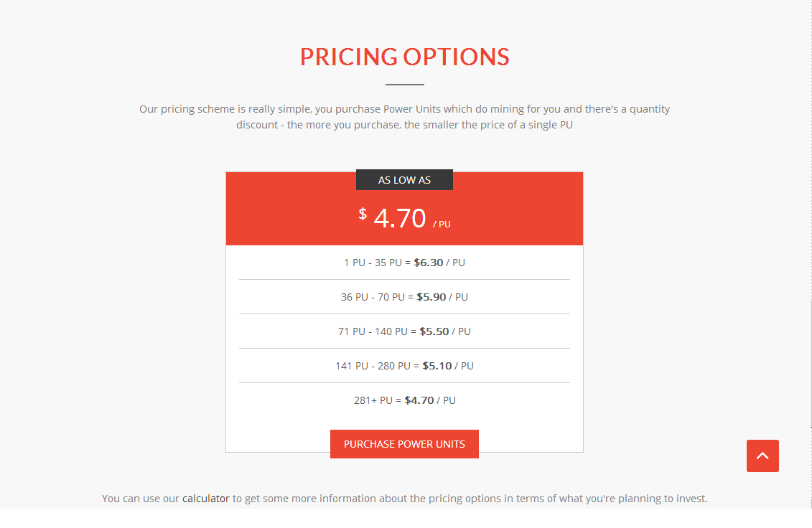The image size is (812, 528).
Task: Click the 141 PU - 280 PU row
Action: coord(404,365)
